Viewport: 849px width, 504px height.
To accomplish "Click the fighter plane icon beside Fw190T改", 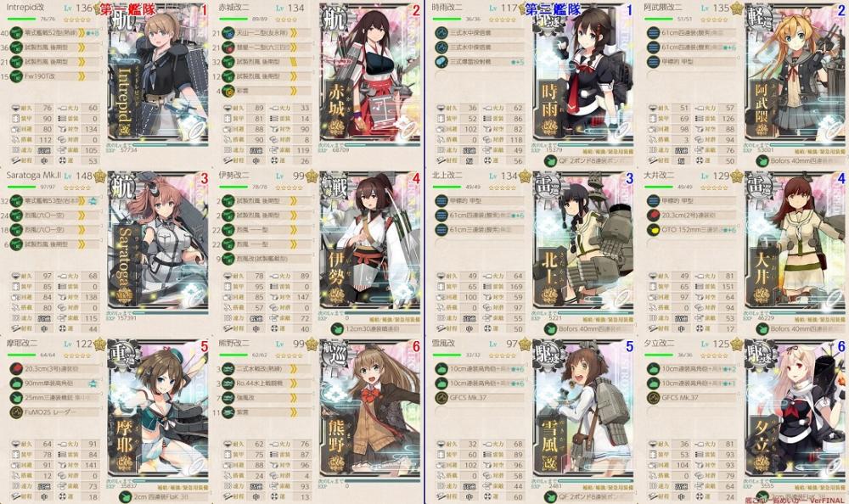I will tap(16, 77).
